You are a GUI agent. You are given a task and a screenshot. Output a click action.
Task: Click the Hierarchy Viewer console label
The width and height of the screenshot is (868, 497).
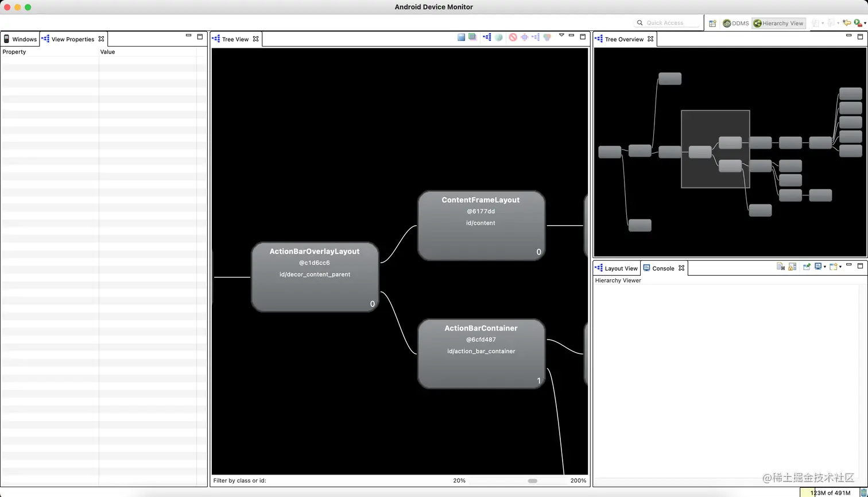pos(618,280)
